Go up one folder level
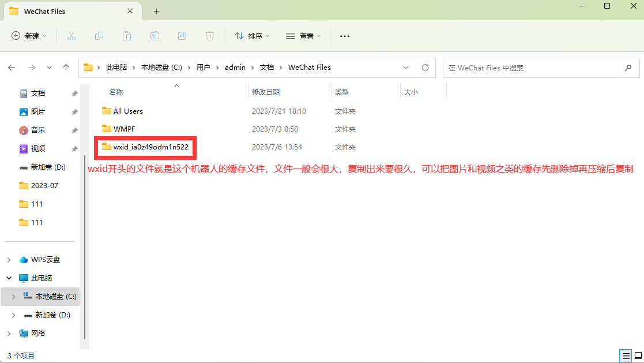644x363 pixels. (x=66, y=68)
